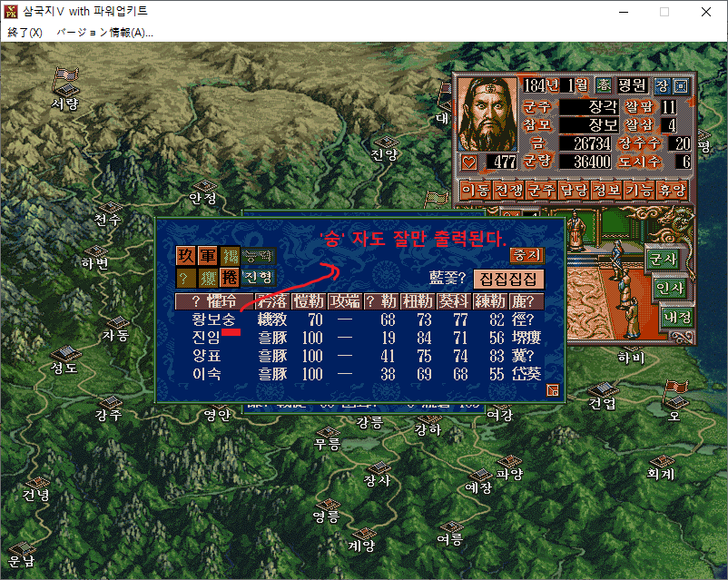Select officer row 진임
728x580 pixels.
click(359, 338)
